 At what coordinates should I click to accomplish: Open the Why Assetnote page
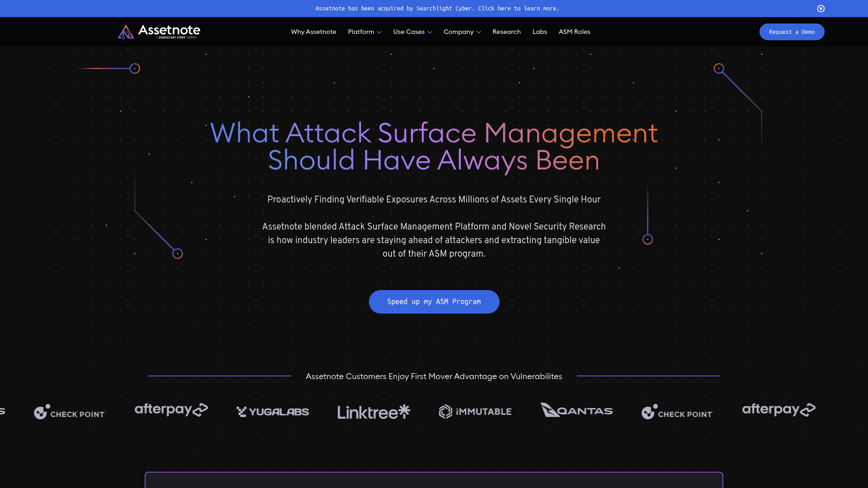tap(313, 32)
